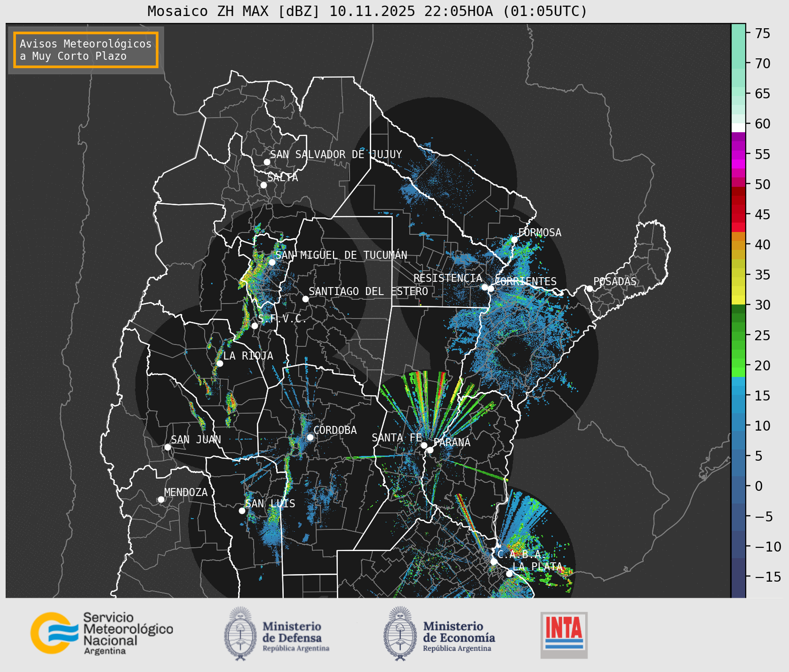Screen dimensions: 789x672
Task: Click the Santiago del Estero city dot
Action: coord(305,299)
